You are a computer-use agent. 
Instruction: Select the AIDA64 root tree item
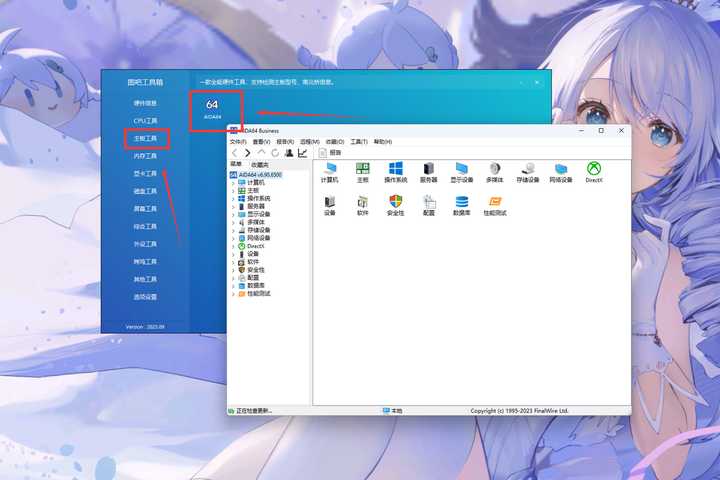(x=256, y=175)
